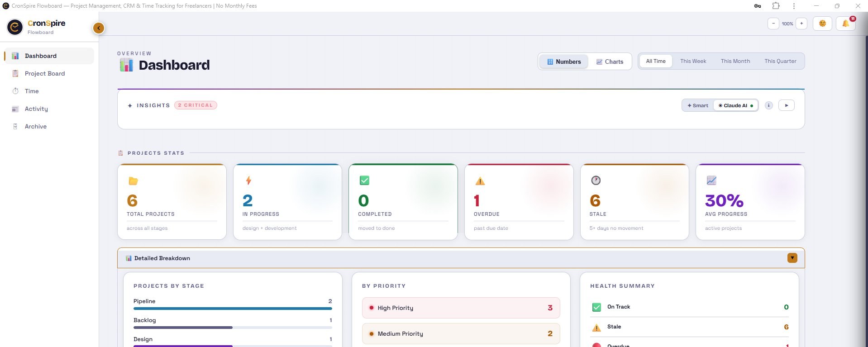Switch dashboard view to Charts
This screenshot has height=347, width=868.
tap(610, 62)
